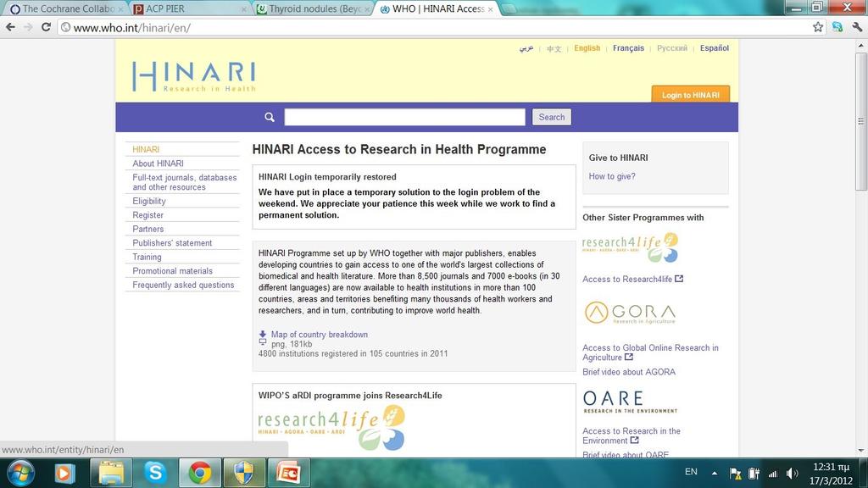Switch language to Русский
The image size is (868, 488).
pyautogui.click(x=672, y=48)
